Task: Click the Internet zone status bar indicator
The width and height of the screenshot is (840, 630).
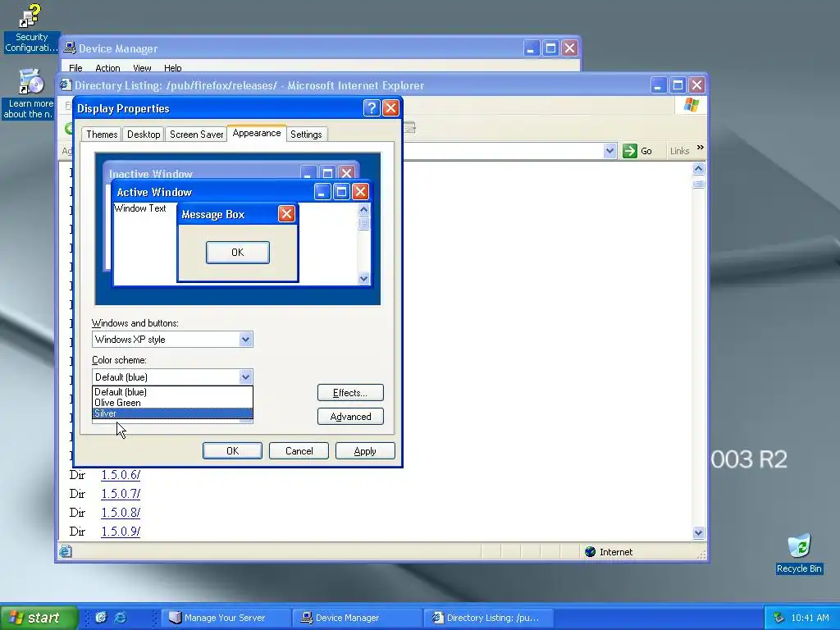Action: point(609,552)
